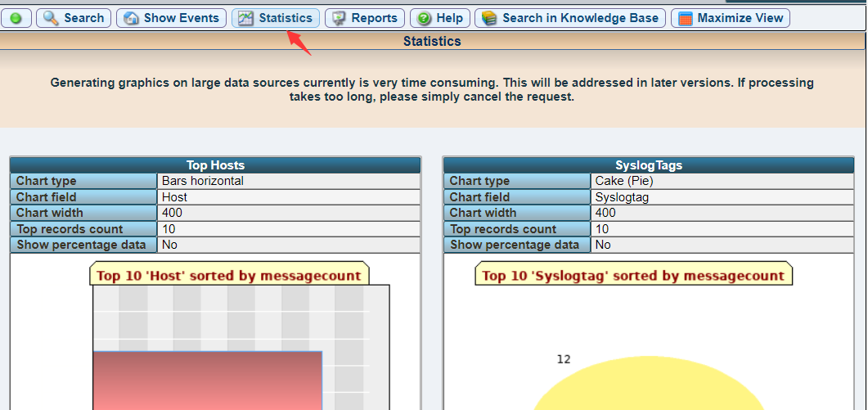
Task: Click "Top 10 'Host' sorted by messagecount" title
Action: (x=228, y=275)
